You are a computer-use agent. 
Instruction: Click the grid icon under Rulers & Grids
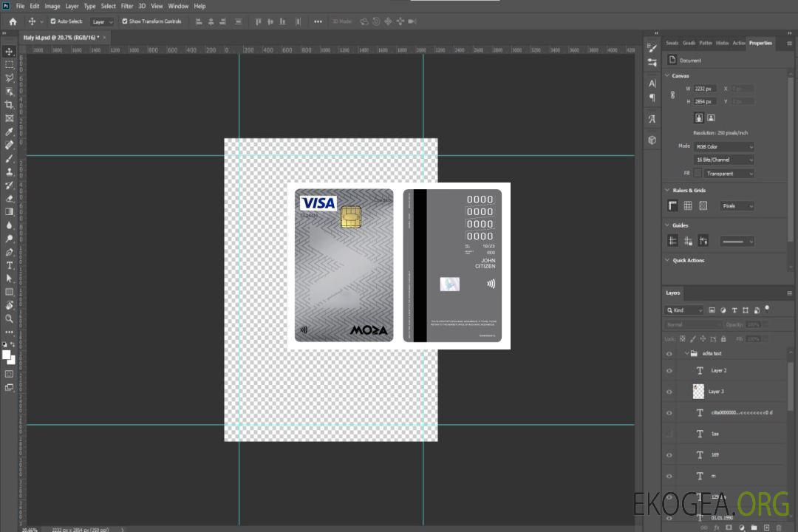[688, 206]
